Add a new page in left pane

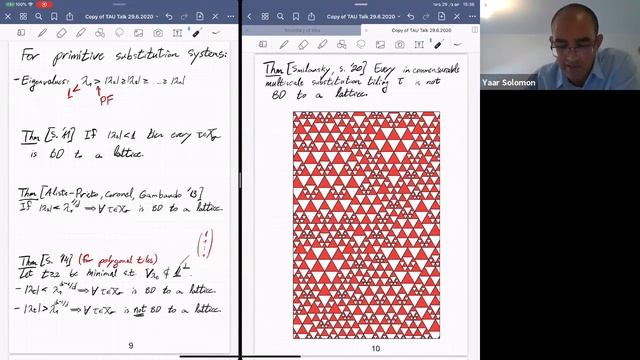pyautogui.click(x=200, y=16)
